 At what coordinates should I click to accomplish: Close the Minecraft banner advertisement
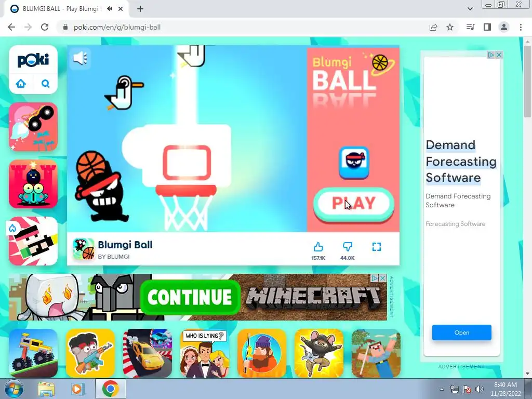383,278
